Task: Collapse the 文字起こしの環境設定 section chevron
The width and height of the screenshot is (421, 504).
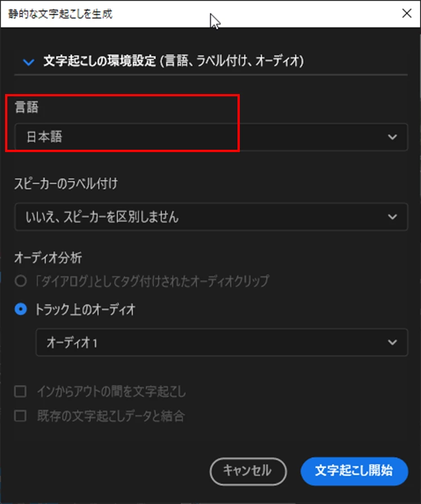Action: tap(29, 62)
